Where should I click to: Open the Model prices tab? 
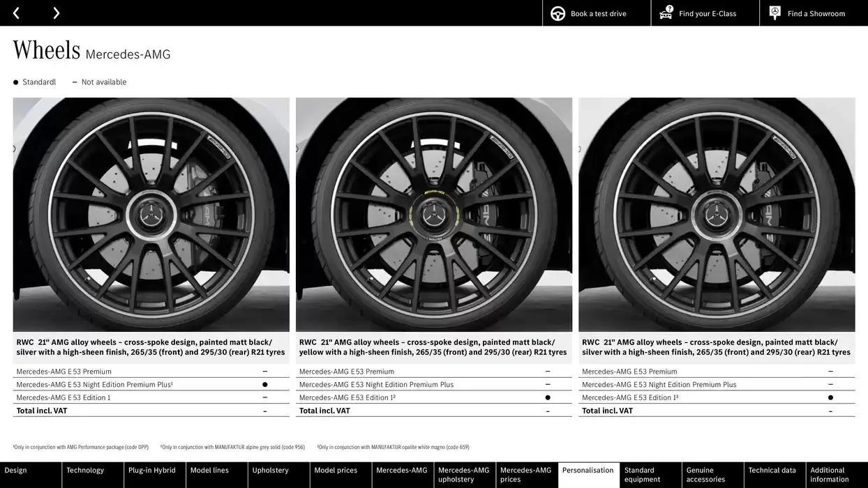(x=341, y=475)
